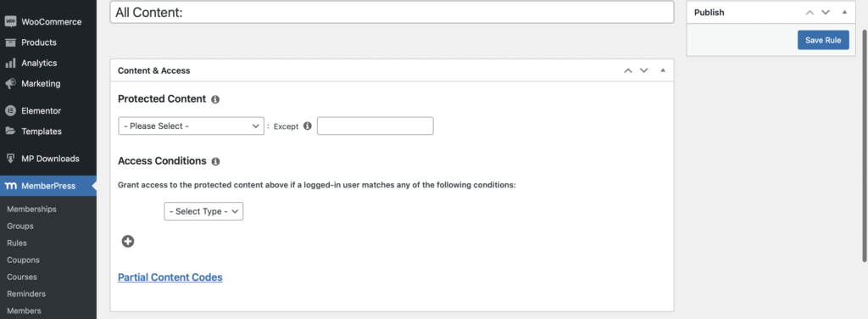Go to Rules submenu
Image resolution: width=868 pixels, height=319 pixels.
tap(17, 243)
